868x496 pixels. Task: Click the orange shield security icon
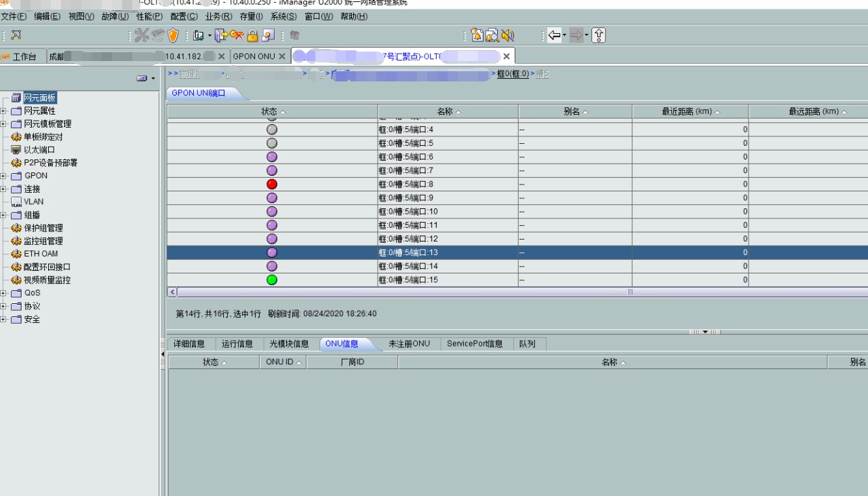coord(173,35)
